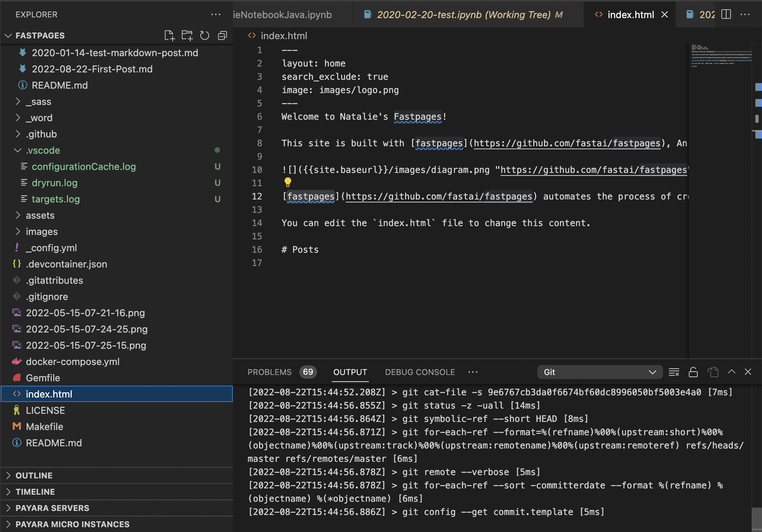Create a new file in FASTPAGES explorer
This screenshot has width=762, height=532.
(x=170, y=35)
